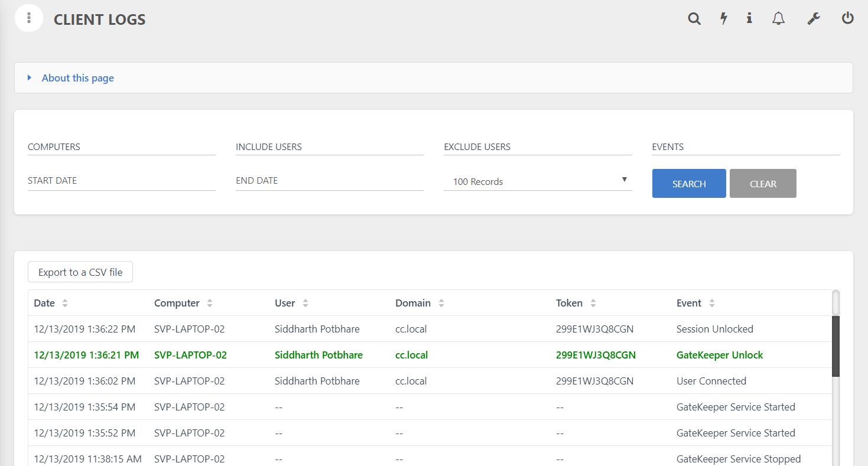Open the wrench settings icon
Image resolution: width=868 pixels, height=466 pixels.
pyautogui.click(x=814, y=19)
